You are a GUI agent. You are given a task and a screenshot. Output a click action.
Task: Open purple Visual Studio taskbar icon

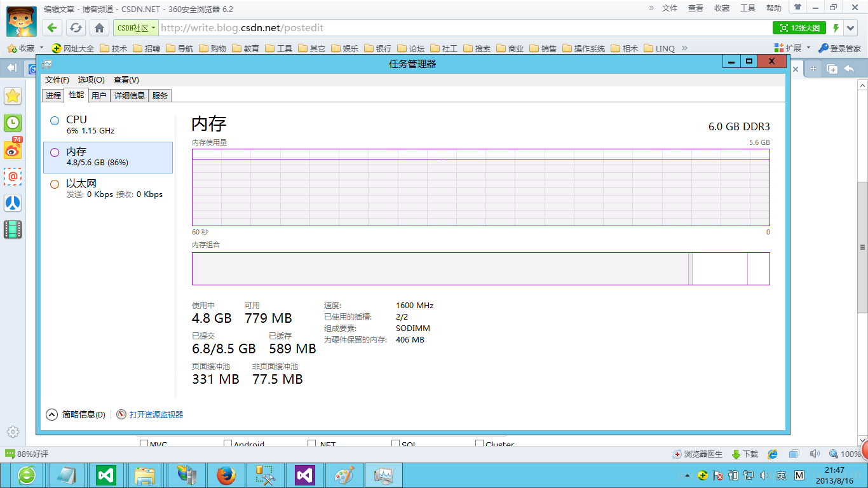tap(305, 475)
